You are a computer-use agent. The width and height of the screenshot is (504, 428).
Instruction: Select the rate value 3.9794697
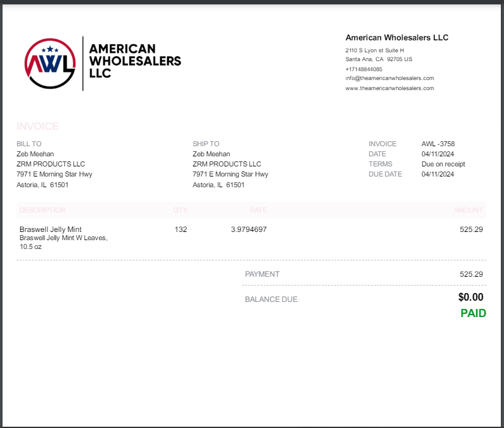pyautogui.click(x=249, y=229)
